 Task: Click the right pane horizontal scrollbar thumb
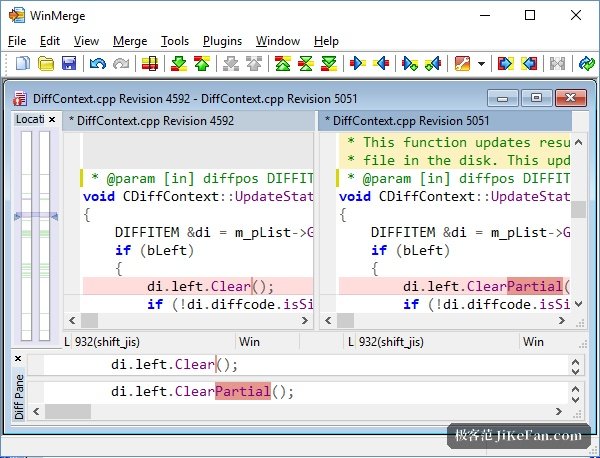click(x=345, y=321)
